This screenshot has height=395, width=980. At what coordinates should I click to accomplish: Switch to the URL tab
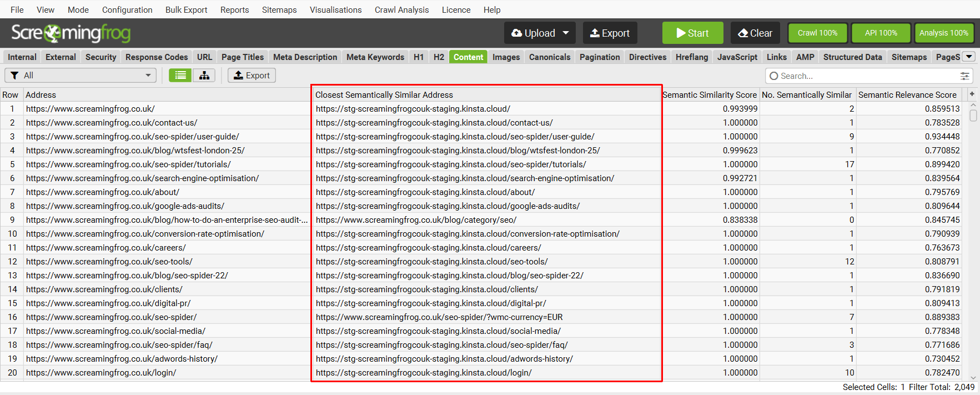(204, 57)
